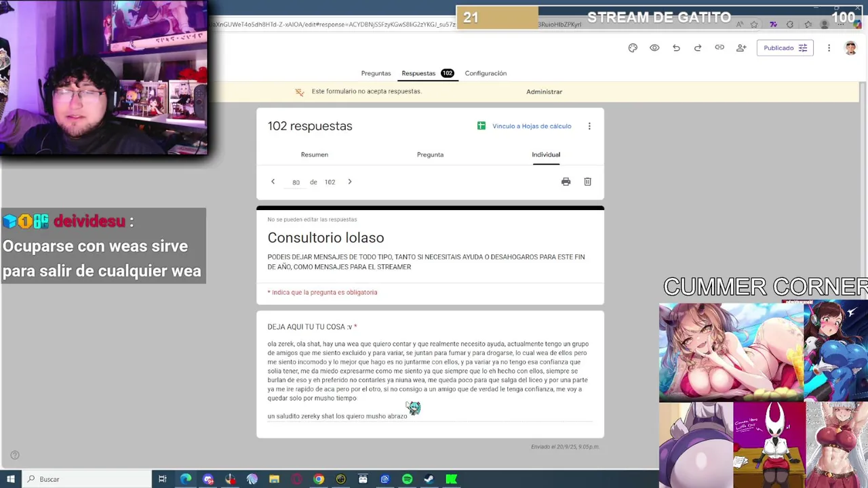Switch to the Configuración tab
This screenshot has height=488, width=868.
[x=486, y=73]
